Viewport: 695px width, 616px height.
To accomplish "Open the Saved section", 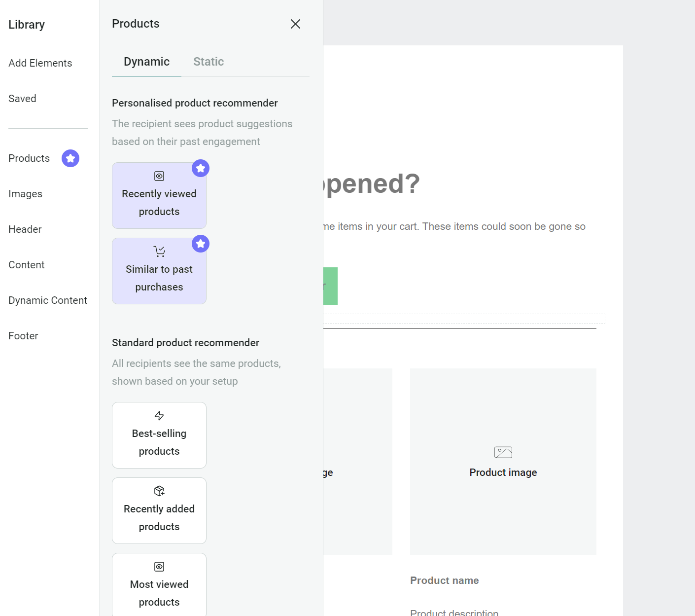I will coord(22,99).
